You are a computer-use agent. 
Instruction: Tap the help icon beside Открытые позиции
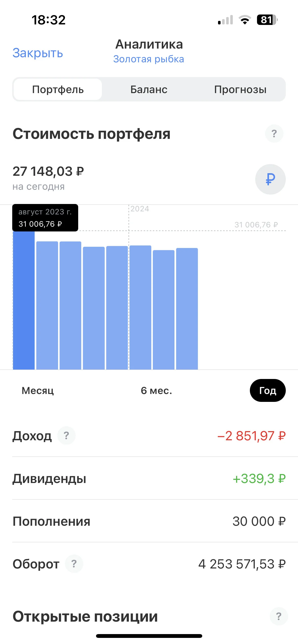279,616
